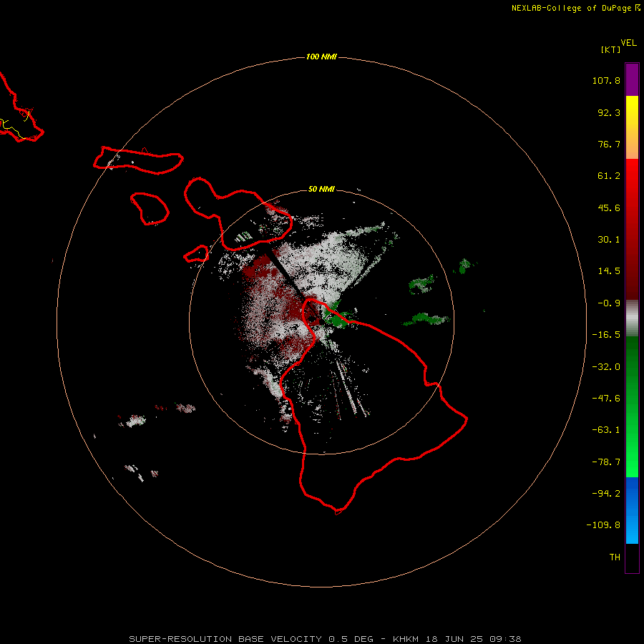Click the -16.5 legend value

point(606,335)
